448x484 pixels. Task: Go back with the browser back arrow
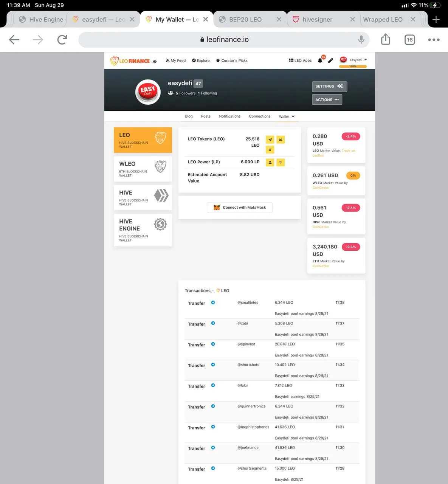[x=14, y=40]
